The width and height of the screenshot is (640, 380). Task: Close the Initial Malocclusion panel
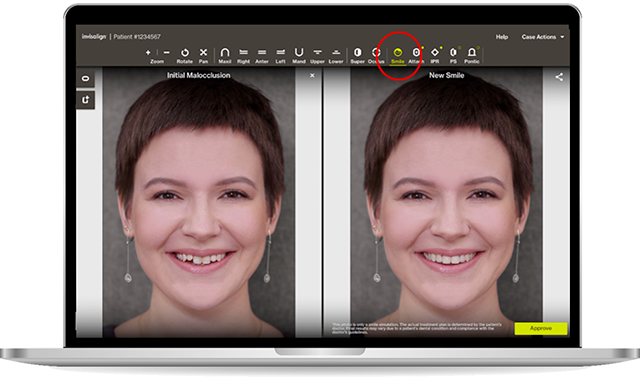pyautogui.click(x=312, y=76)
